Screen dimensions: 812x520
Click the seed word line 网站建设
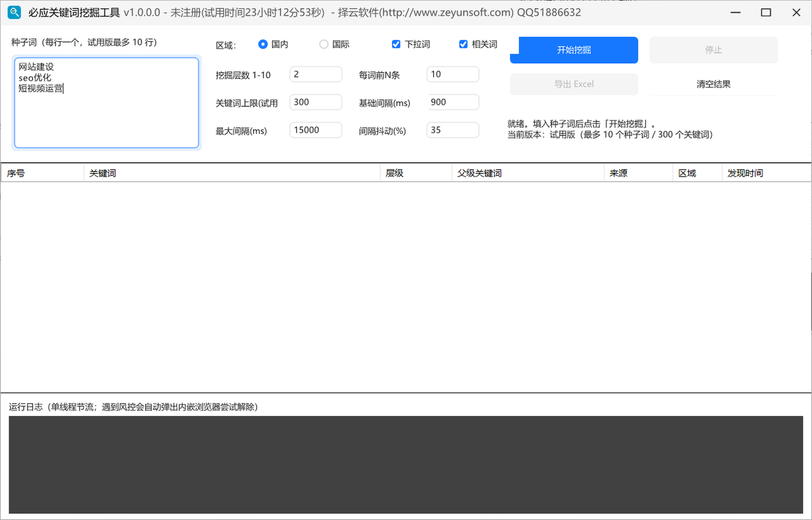click(36, 67)
